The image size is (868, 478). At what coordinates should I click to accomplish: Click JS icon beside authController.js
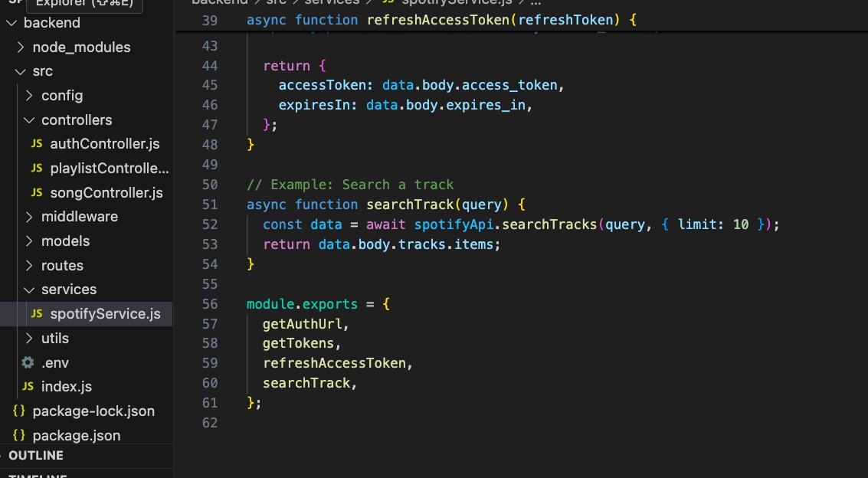pyautogui.click(x=37, y=144)
